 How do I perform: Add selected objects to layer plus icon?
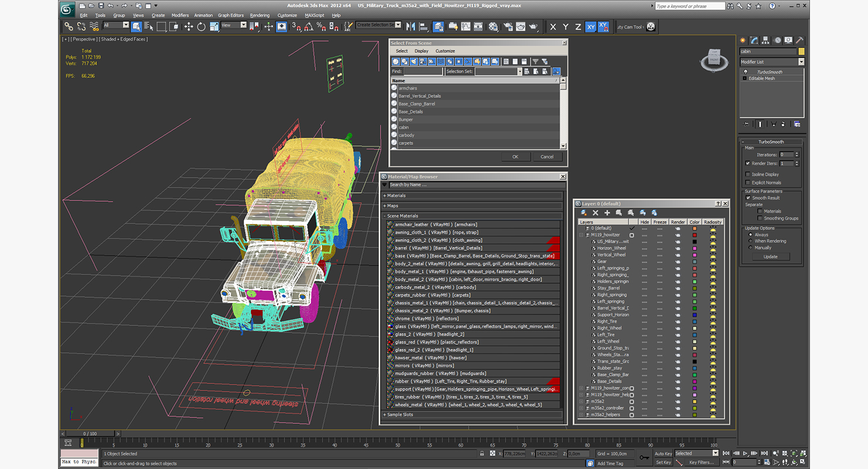tap(607, 213)
